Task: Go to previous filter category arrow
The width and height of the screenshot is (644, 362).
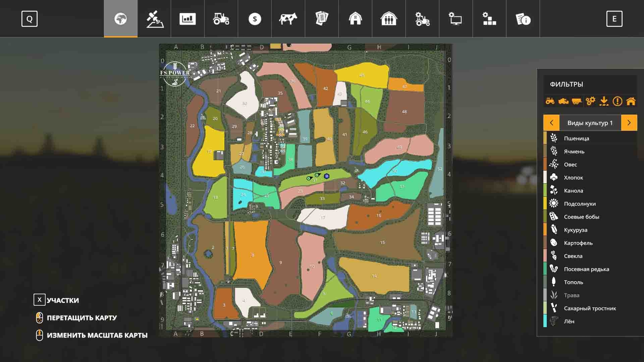Action: click(551, 123)
